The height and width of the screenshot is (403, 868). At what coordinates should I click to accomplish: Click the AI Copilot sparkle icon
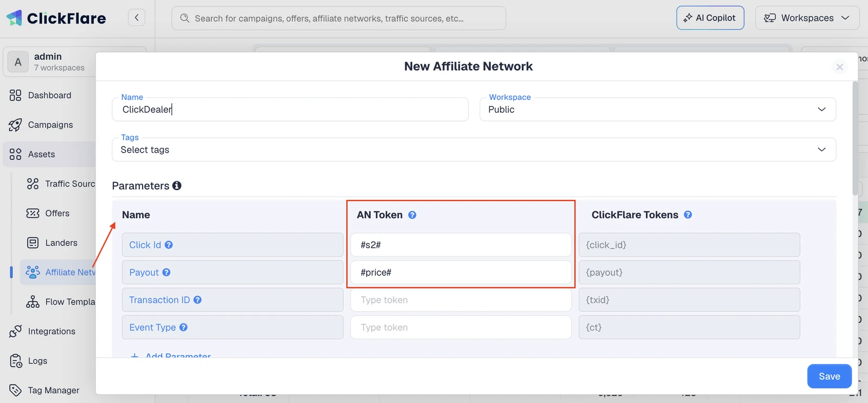[x=688, y=18]
